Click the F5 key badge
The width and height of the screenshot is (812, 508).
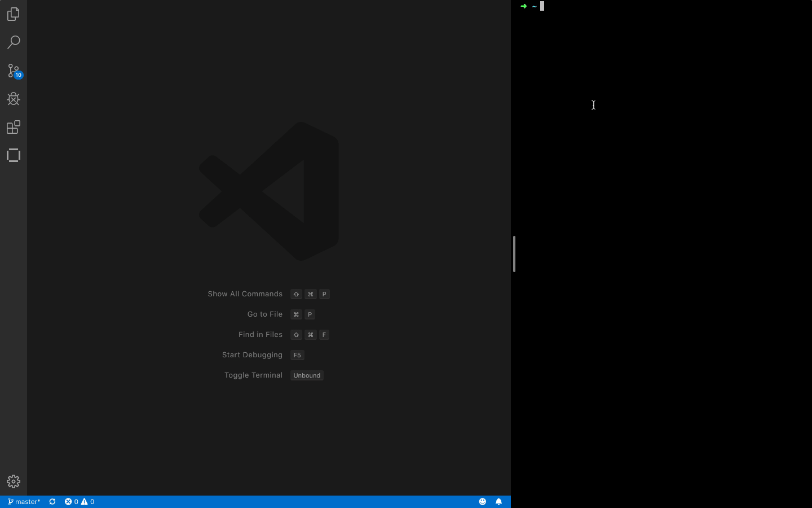[x=297, y=355]
